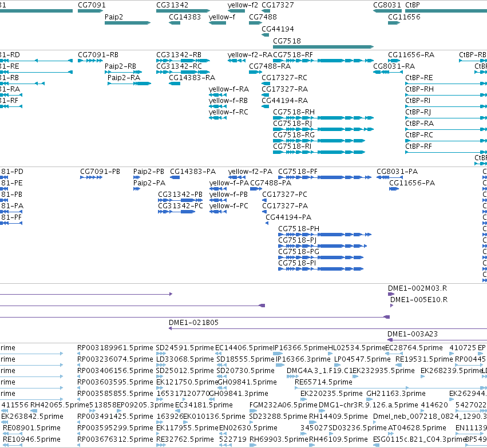Select the CG31342 gene bar
The height and width of the screenshot is (448, 487).
click(183, 11)
